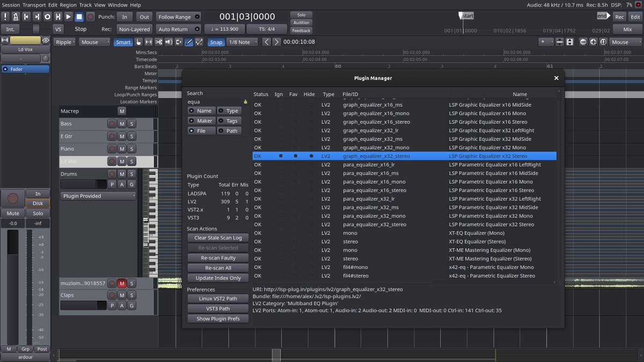Open the zoom focus Mouse dropdown at right
Viewport: 644px width, 362px height.
tap(625, 42)
